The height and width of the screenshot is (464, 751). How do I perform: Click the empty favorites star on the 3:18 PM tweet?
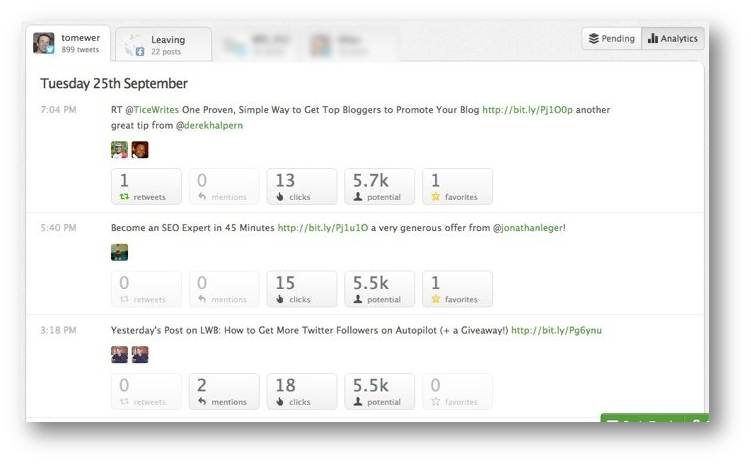tap(435, 402)
